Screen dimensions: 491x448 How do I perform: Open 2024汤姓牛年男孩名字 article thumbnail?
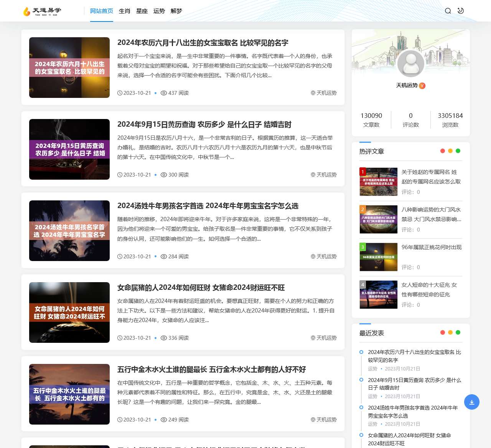pos(69,231)
